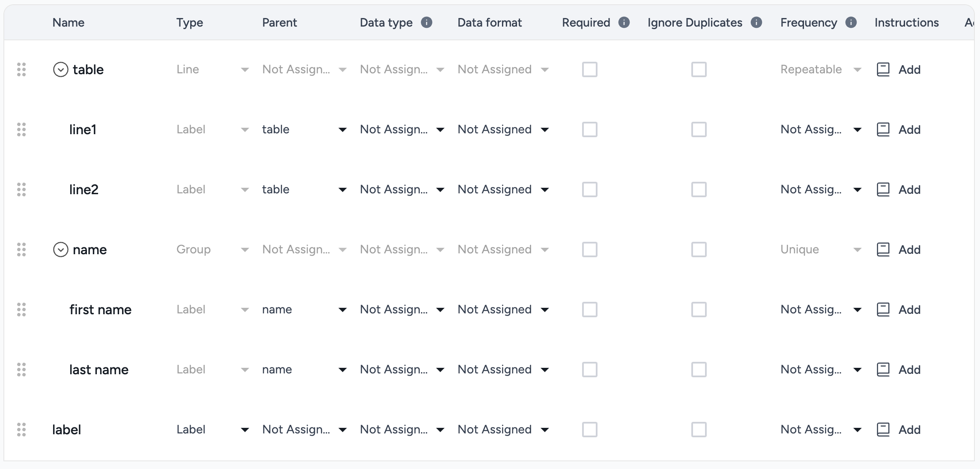Click the Frequency column info icon
The width and height of the screenshot is (980, 469).
click(x=851, y=22)
